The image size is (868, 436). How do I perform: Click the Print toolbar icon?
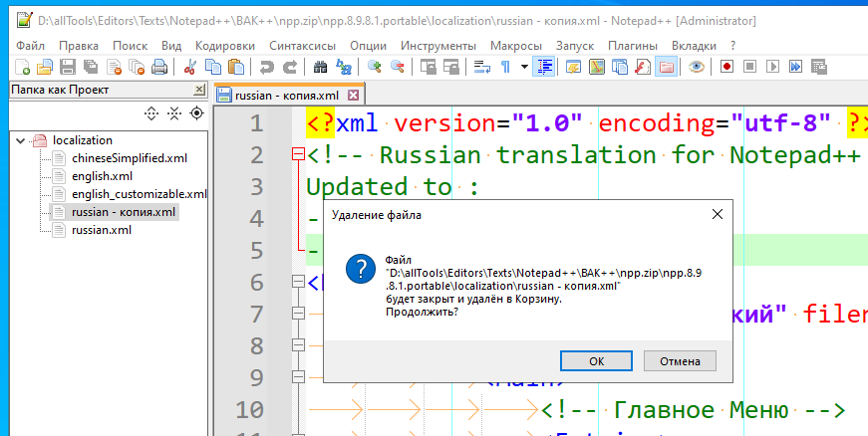point(159,68)
